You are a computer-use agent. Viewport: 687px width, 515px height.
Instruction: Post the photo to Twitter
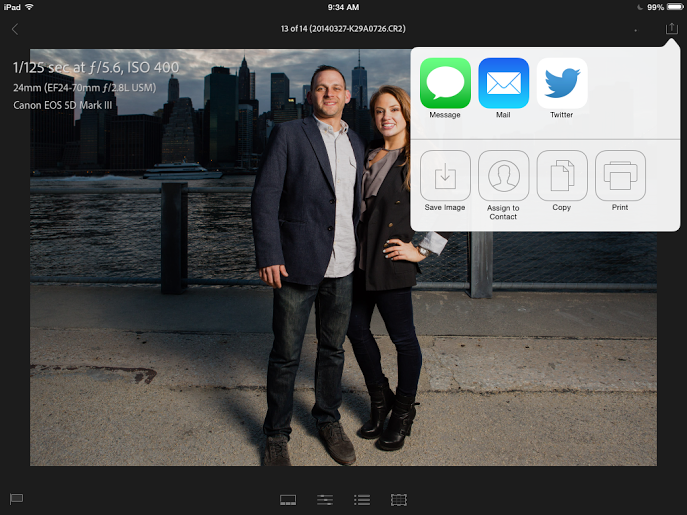[x=562, y=83]
